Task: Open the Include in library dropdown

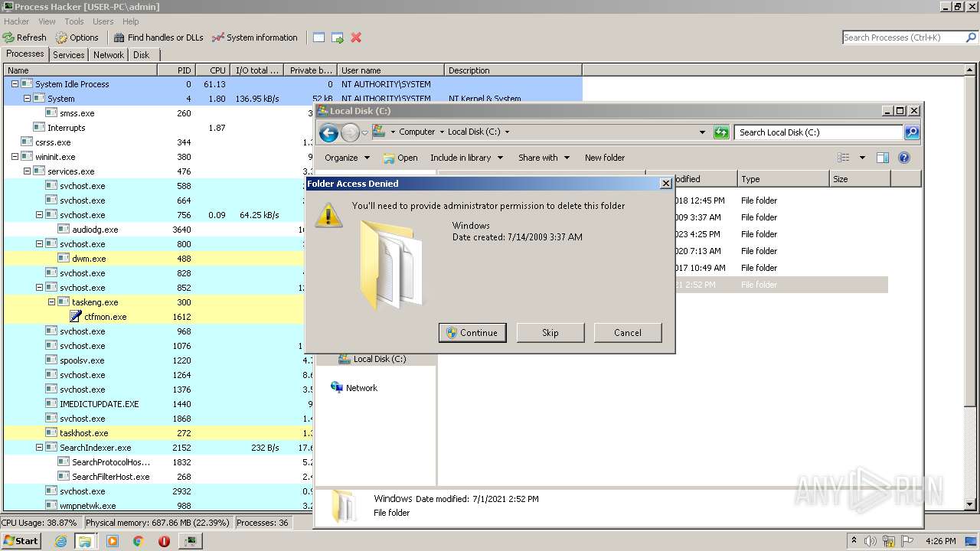Action: tap(466, 158)
